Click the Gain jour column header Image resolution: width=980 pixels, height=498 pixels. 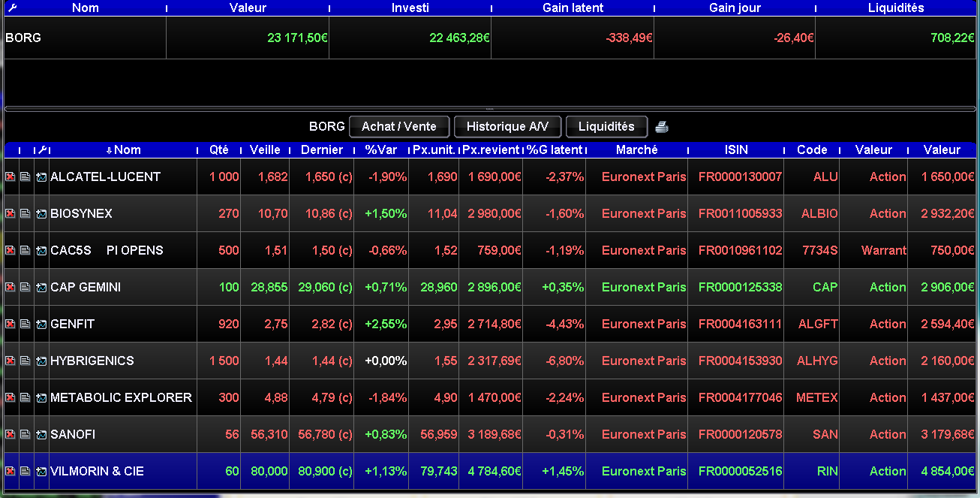(735, 8)
